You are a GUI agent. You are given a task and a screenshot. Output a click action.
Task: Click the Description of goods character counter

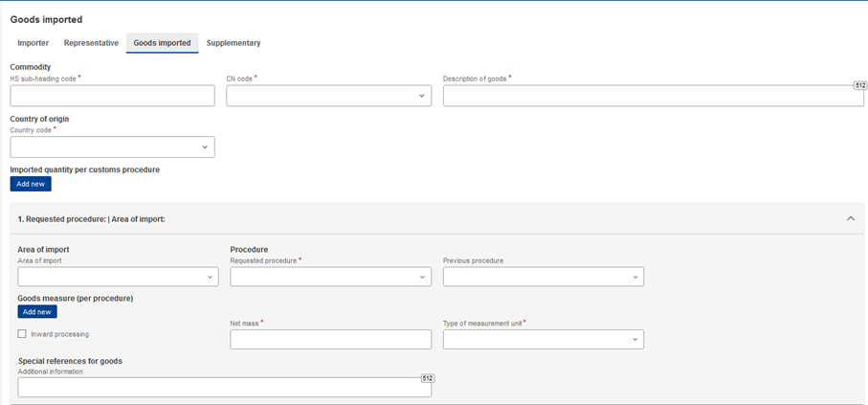pyautogui.click(x=859, y=86)
